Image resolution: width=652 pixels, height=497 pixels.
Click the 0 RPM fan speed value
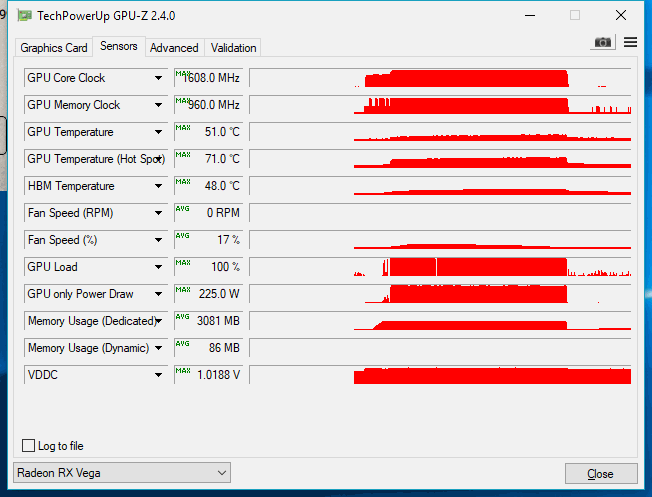click(208, 213)
